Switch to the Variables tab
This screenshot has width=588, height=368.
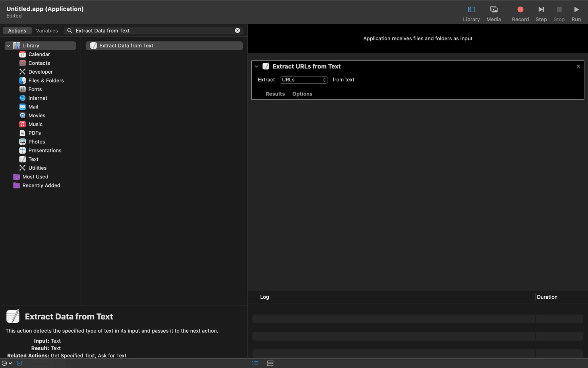point(47,30)
